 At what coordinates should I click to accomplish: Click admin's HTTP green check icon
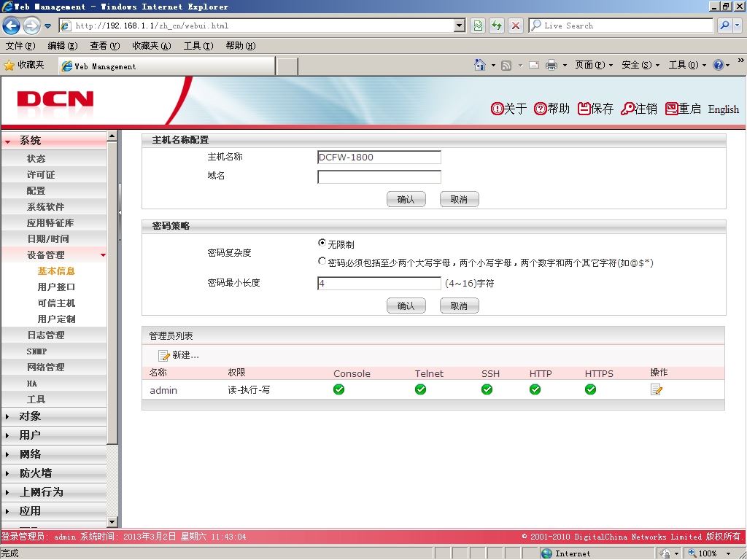click(x=535, y=389)
